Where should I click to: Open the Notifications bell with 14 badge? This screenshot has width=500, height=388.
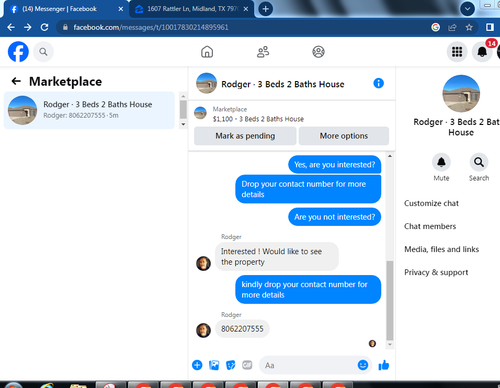coord(482,52)
